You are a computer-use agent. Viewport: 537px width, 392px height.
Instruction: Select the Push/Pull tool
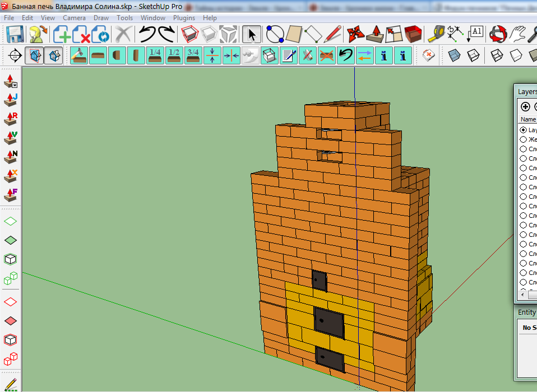374,35
